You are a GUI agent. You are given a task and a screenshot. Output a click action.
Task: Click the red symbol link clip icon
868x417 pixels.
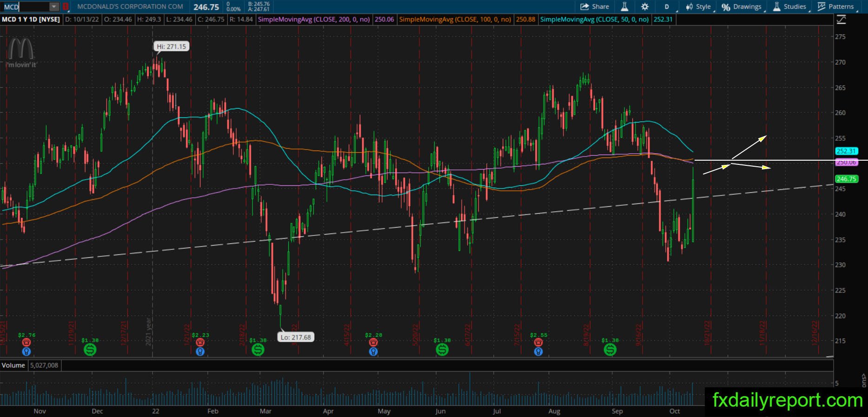66,7
